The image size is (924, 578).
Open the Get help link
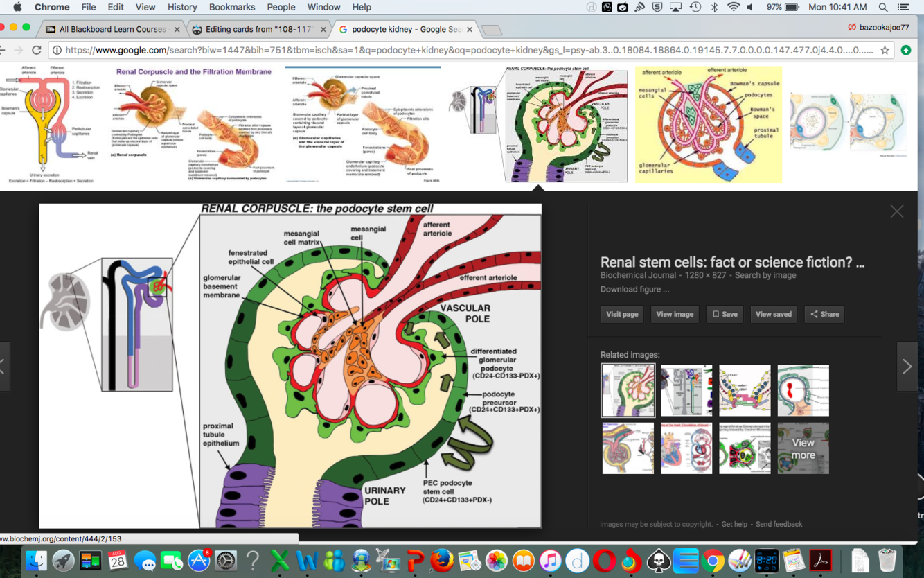pos(734,524)
